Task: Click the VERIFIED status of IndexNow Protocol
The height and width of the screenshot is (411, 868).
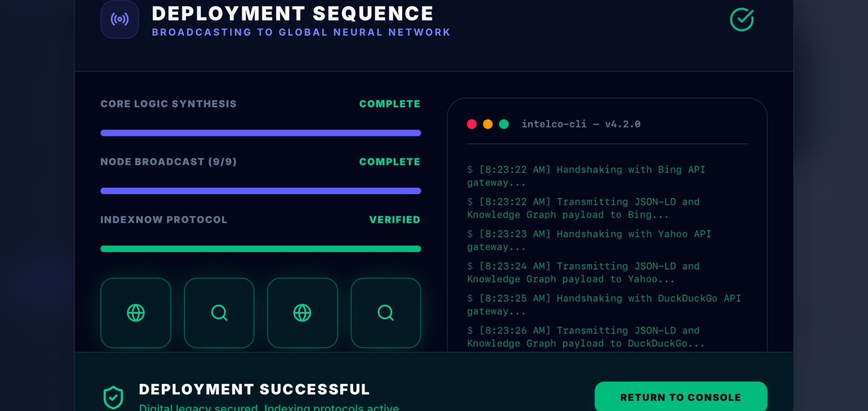Action: point(395,220)
